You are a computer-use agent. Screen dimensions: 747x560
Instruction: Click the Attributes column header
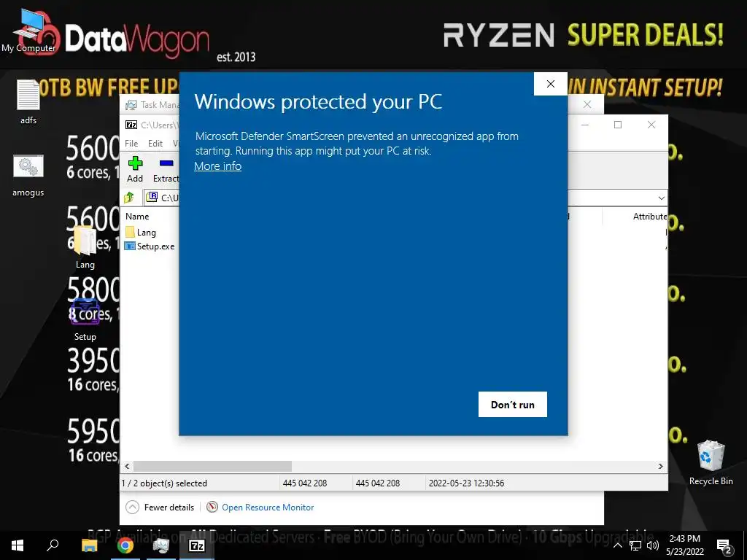tap(650, 216)
